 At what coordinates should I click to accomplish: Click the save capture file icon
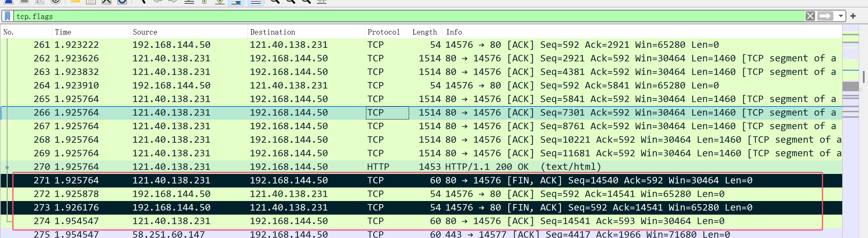91,1
